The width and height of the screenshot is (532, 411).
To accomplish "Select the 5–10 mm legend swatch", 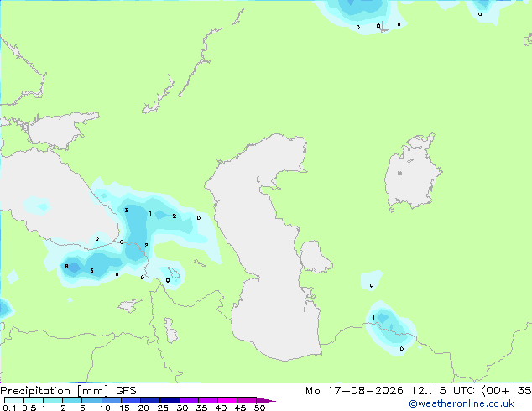I will coord(91,400).
